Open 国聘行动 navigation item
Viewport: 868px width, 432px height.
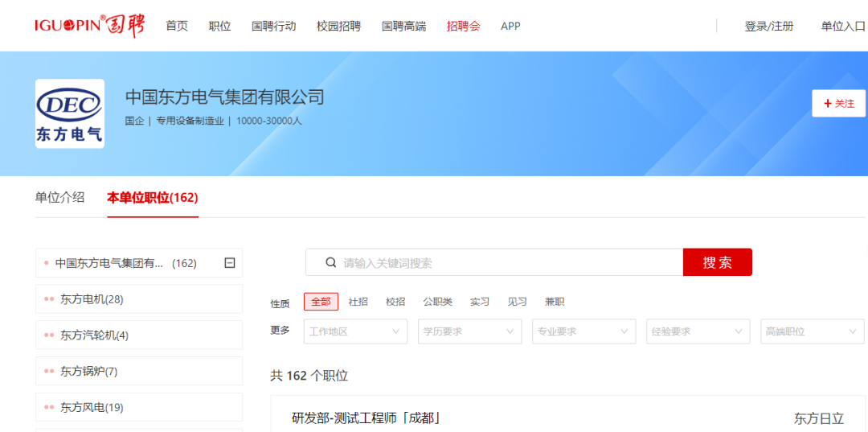click(x=273, y=26)
